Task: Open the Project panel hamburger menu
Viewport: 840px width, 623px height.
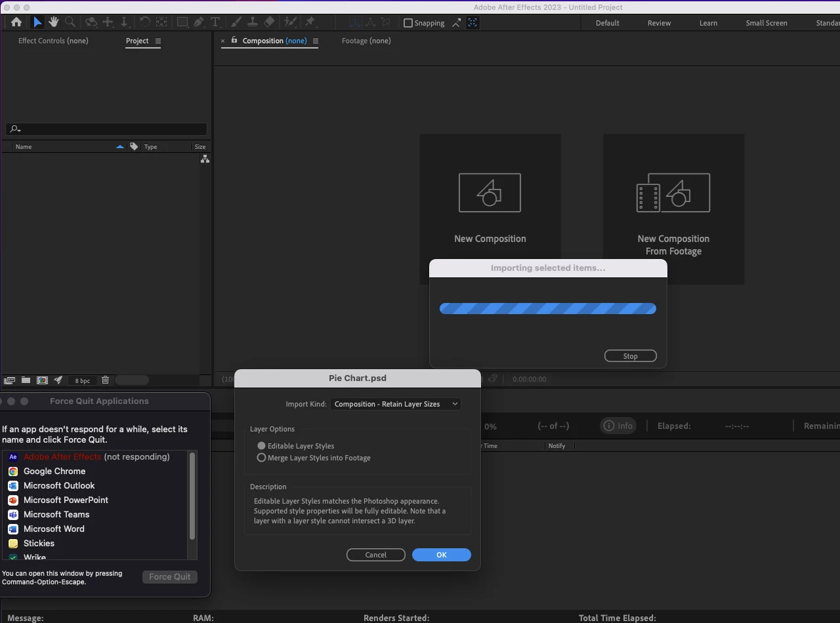Action: (x=157, y=41)
